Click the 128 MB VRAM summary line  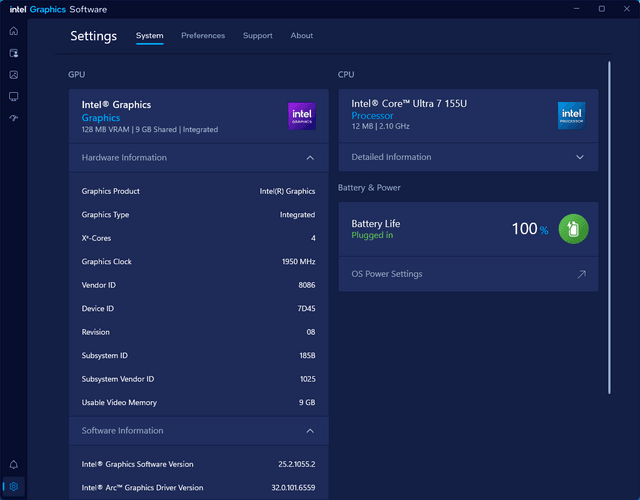150,129
